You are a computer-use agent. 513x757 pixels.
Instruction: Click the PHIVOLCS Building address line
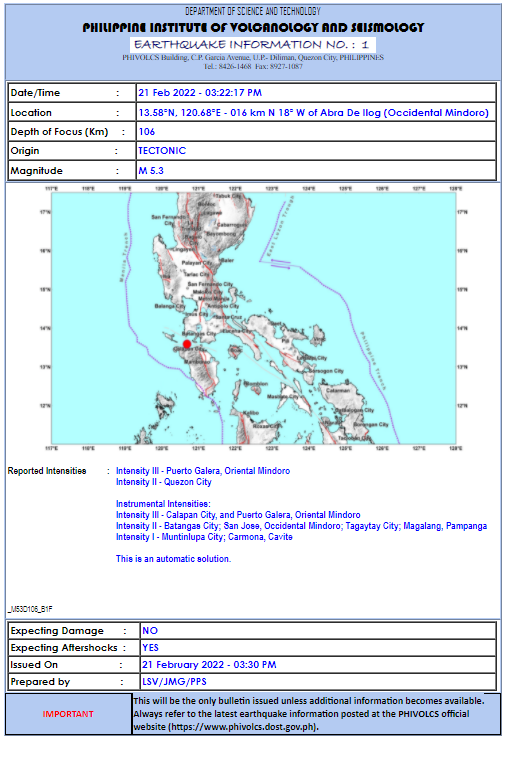tap(253, 57)
